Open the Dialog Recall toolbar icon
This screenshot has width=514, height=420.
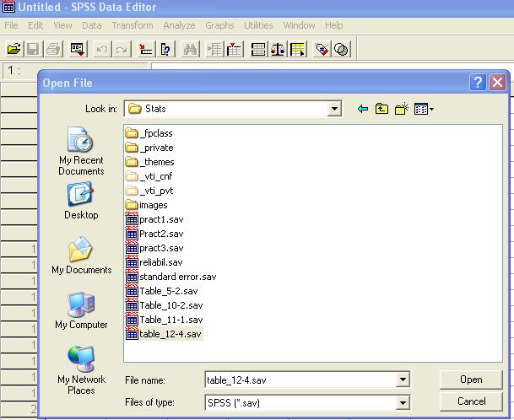78,50
